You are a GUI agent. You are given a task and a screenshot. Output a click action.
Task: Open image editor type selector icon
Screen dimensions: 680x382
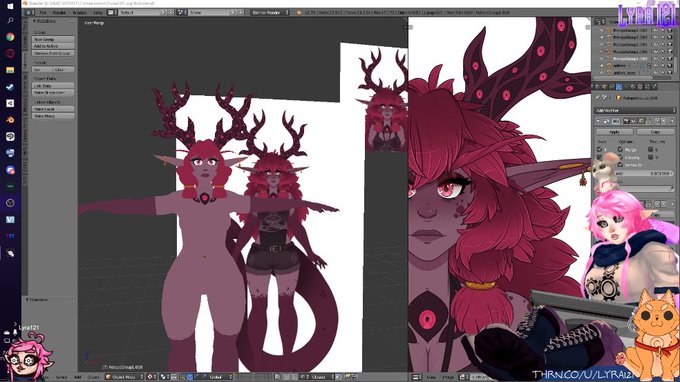click(x=416, y=377)
